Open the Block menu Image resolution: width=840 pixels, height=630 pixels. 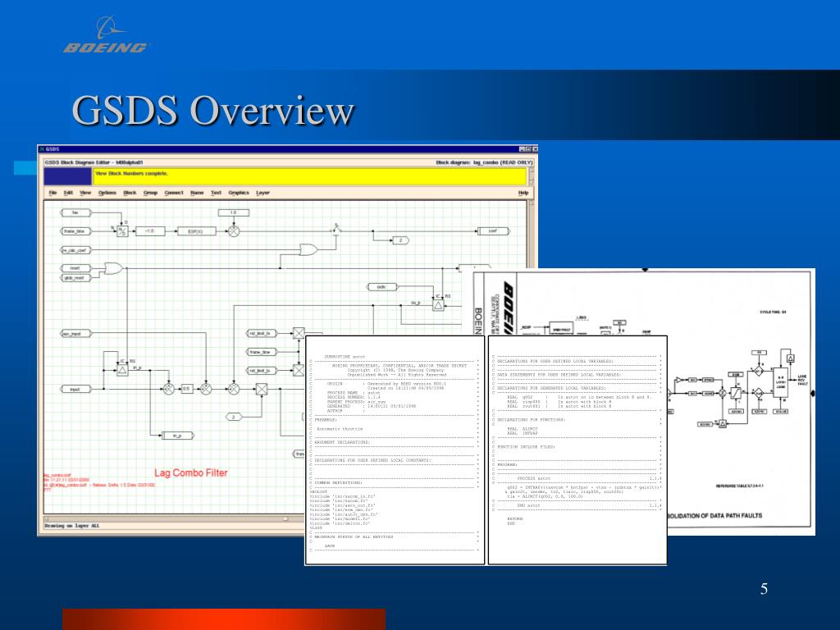130,193
